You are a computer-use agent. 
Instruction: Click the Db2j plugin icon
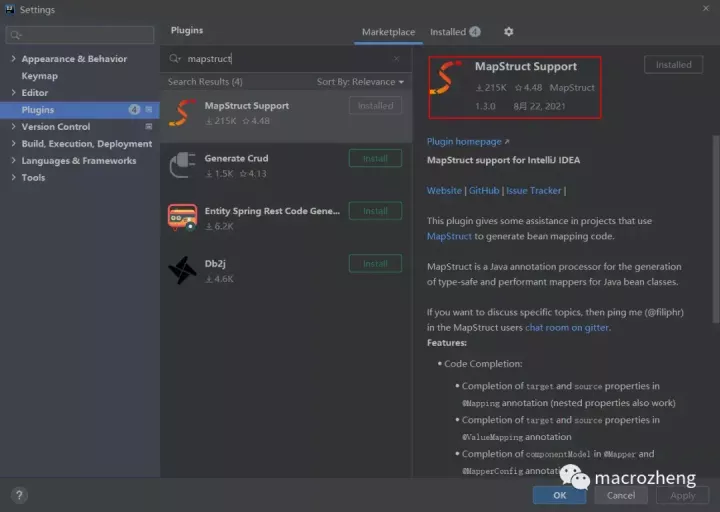(182, 270)
